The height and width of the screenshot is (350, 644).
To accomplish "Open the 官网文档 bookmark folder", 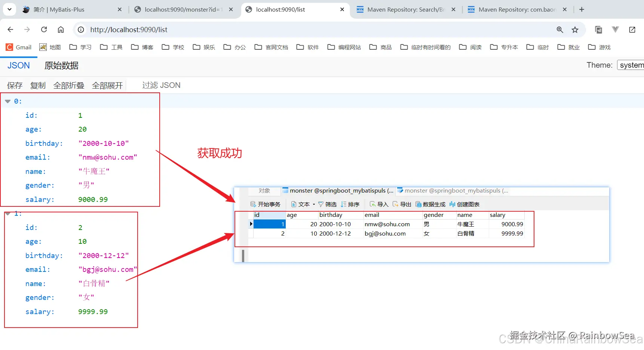I will click(x=271, y=47).
